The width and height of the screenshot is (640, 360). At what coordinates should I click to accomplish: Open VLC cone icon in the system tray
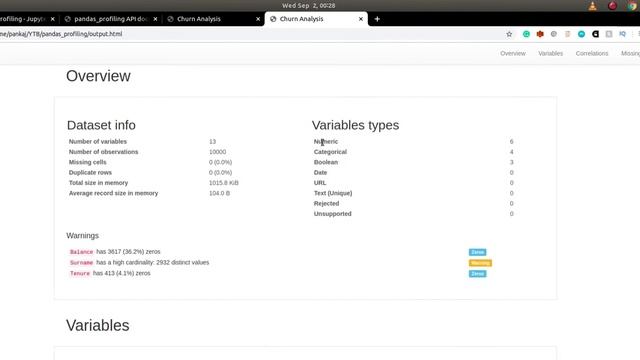coord(592,6)
